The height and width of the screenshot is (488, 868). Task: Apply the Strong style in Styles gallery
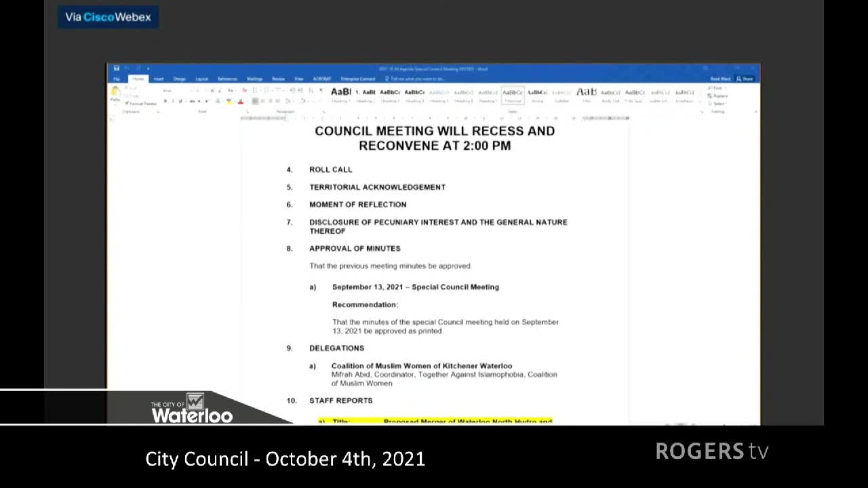(537, 94)
